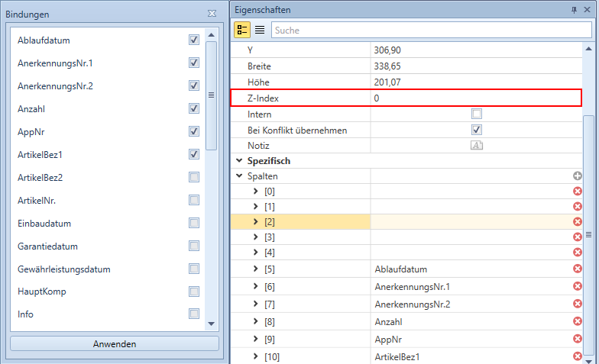
Task: Edit the Y value 306,90
Action: (x=476, y=50)
